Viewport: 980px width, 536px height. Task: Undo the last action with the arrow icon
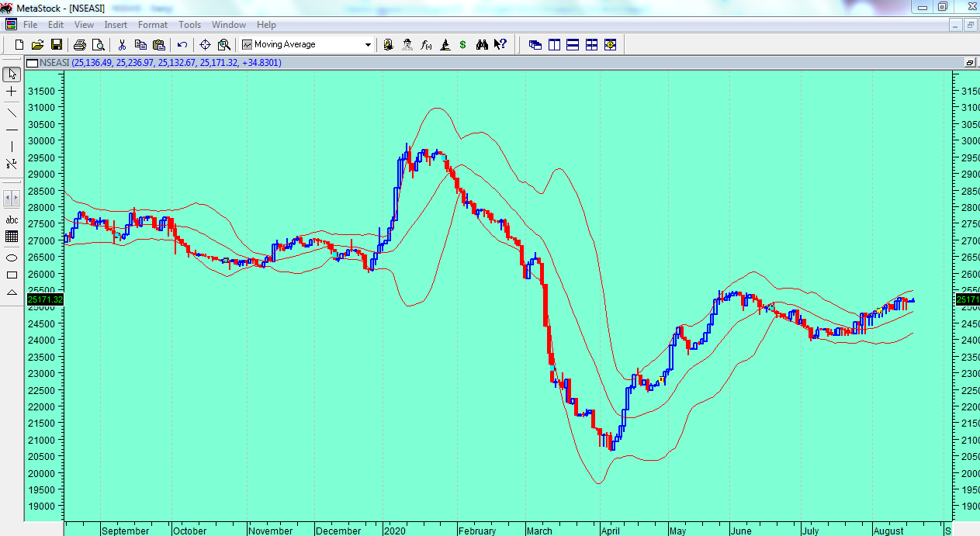tap(182, 45)
